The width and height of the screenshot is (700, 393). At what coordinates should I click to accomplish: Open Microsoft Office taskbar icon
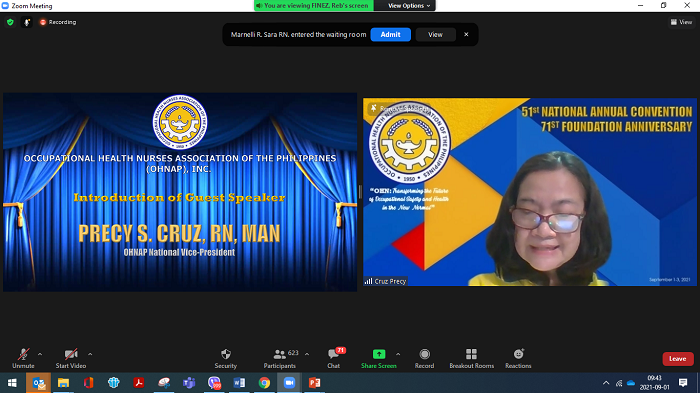(88, 383)
